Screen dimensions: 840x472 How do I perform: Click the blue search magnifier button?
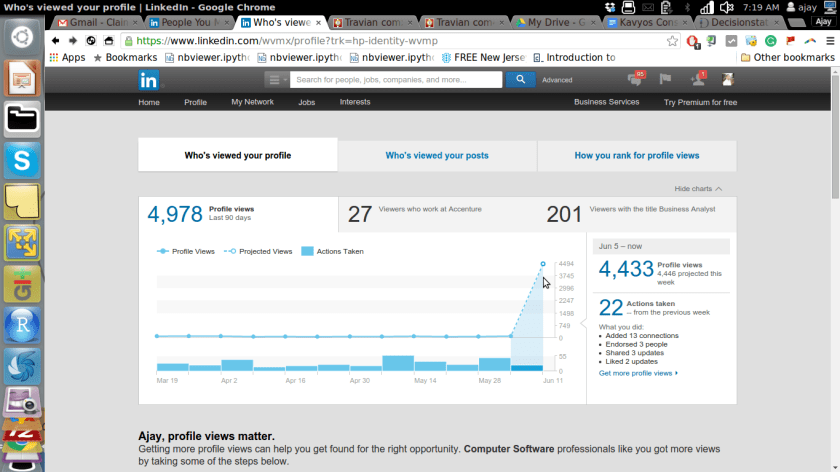(x=519, y=80)
